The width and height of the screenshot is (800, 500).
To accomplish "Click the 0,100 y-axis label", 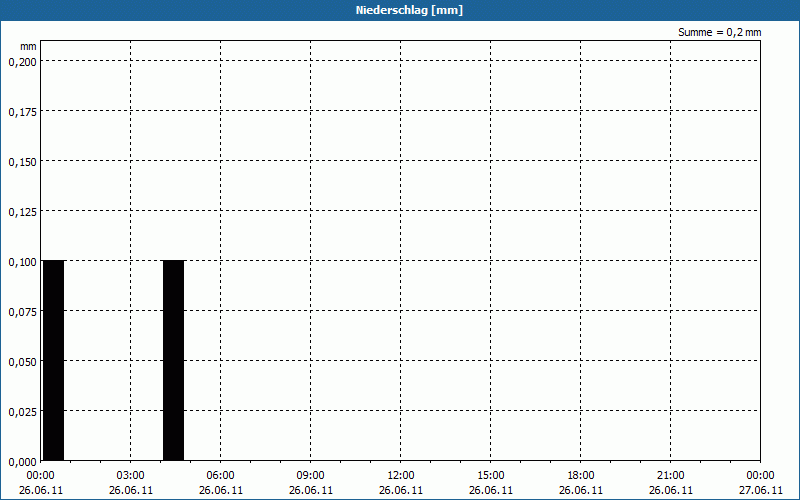I will (22, 261).
